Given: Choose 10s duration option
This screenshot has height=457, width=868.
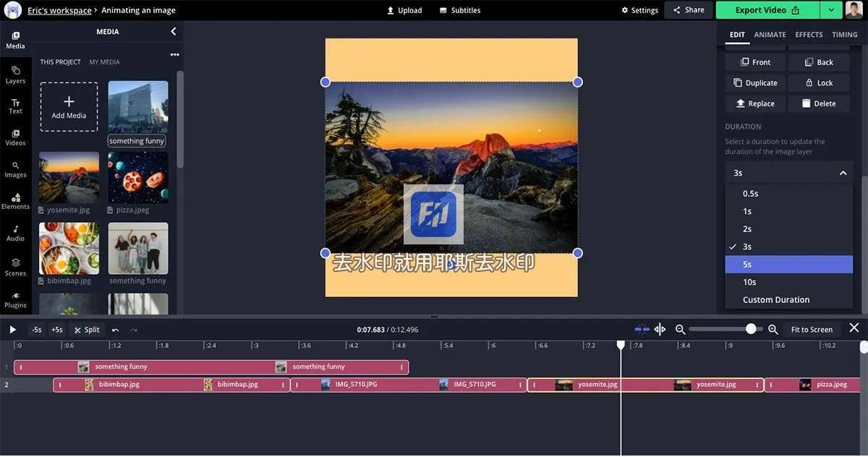Looking at the screenshot, I should click(x=789, y=282).
